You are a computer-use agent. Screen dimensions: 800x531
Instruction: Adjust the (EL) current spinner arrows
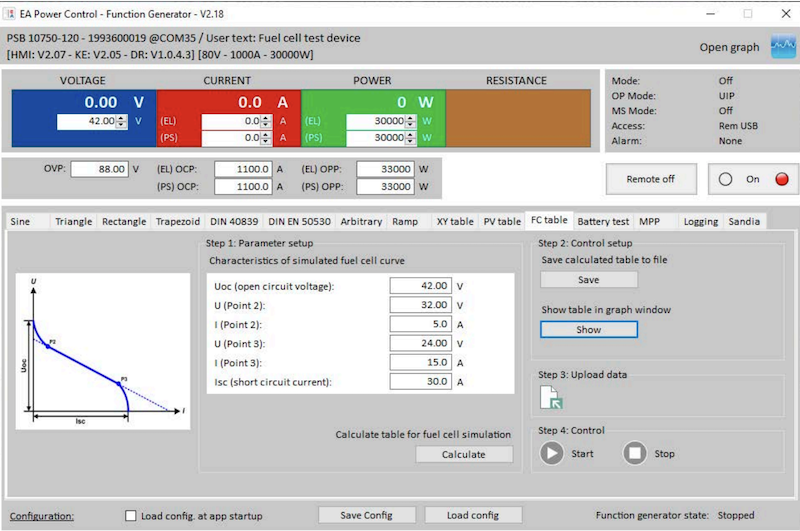click(267, 121)
